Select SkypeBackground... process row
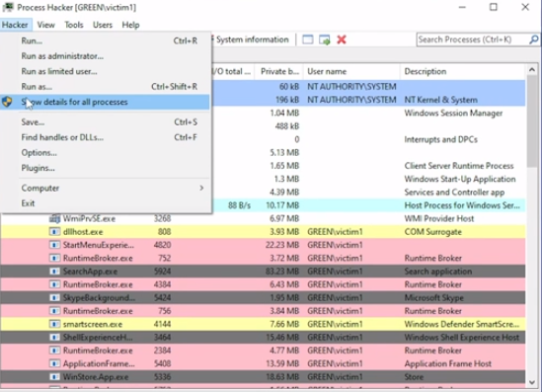Image resolution: width=542 pixels, height=392 pixels. click(x=263, y=297)
